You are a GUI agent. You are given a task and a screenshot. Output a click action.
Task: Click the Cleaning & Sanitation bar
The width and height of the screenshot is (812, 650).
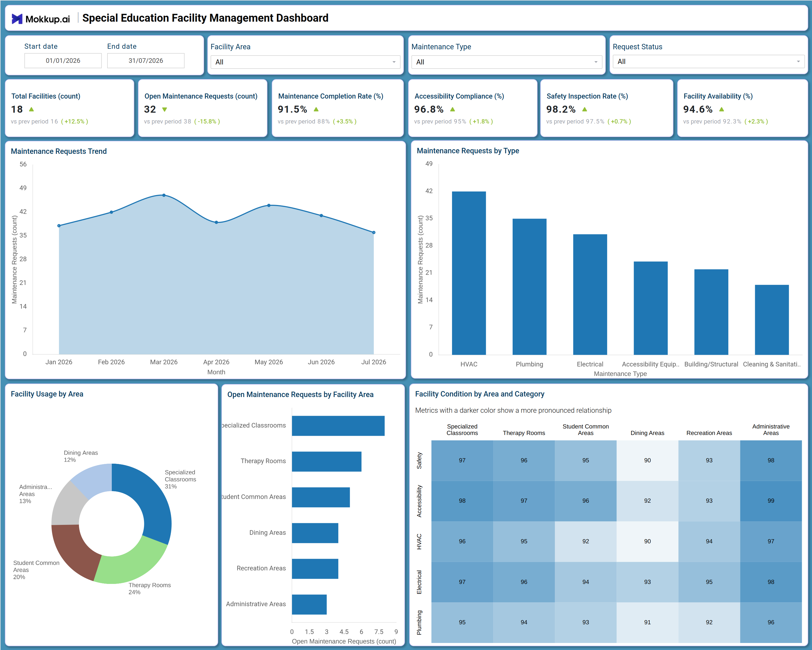click(x=772, y=320)
